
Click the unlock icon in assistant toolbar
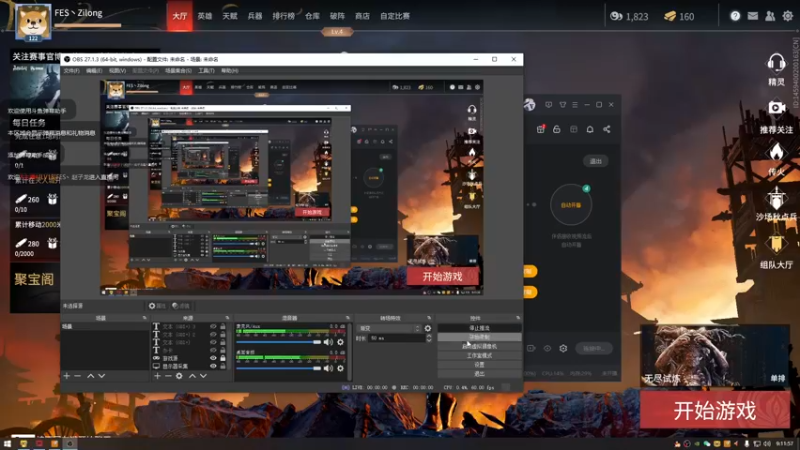tap(557, 130)
